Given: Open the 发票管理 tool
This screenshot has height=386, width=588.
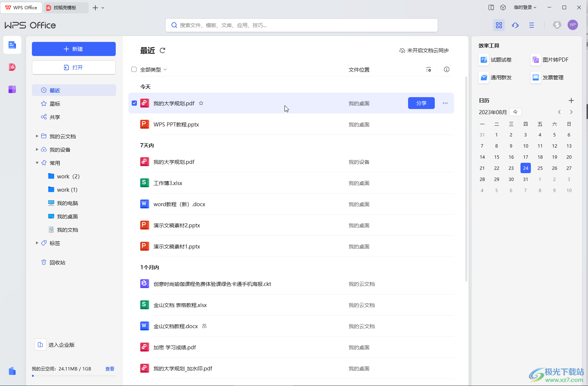Looking at the screenshot, I should 547,77.
